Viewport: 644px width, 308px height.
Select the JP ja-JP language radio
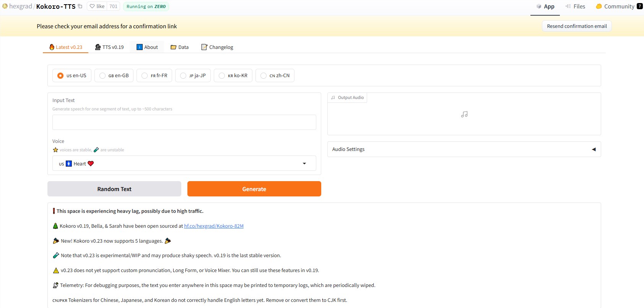tap(193, 76)
